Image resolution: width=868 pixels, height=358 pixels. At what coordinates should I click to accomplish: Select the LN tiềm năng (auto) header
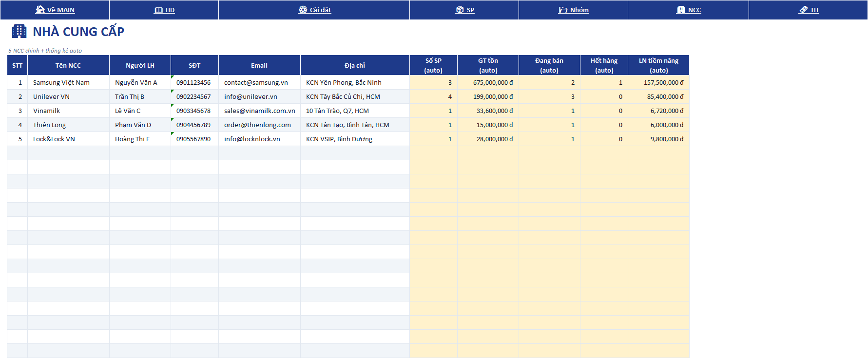[x=658, y=65]
